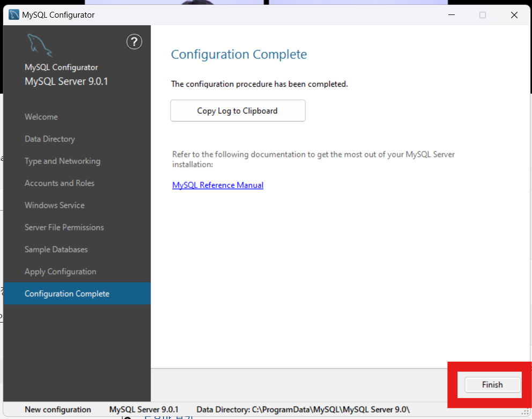The height and width of the screenshot is (419, 532).
Task: Click 'MySQL Server 9.0.1' in status bar
Action: [144, 409]
